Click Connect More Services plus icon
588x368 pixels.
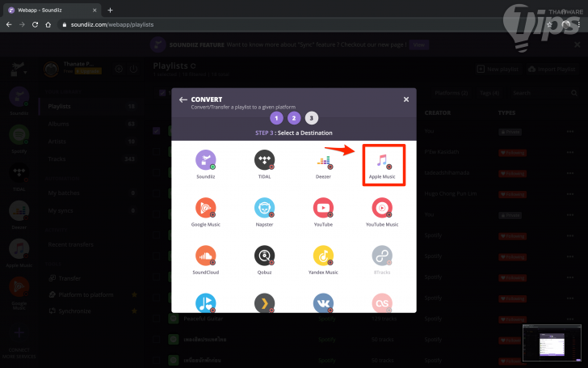19,332
